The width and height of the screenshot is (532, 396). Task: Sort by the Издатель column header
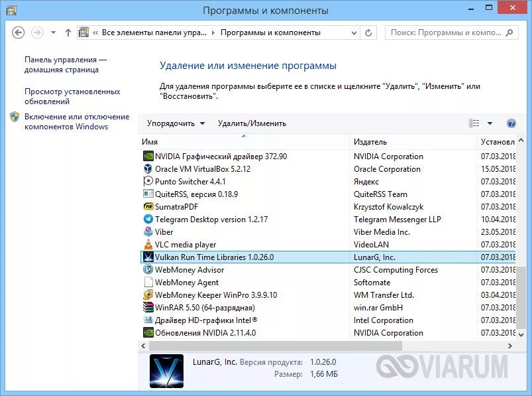click(413, 142)
